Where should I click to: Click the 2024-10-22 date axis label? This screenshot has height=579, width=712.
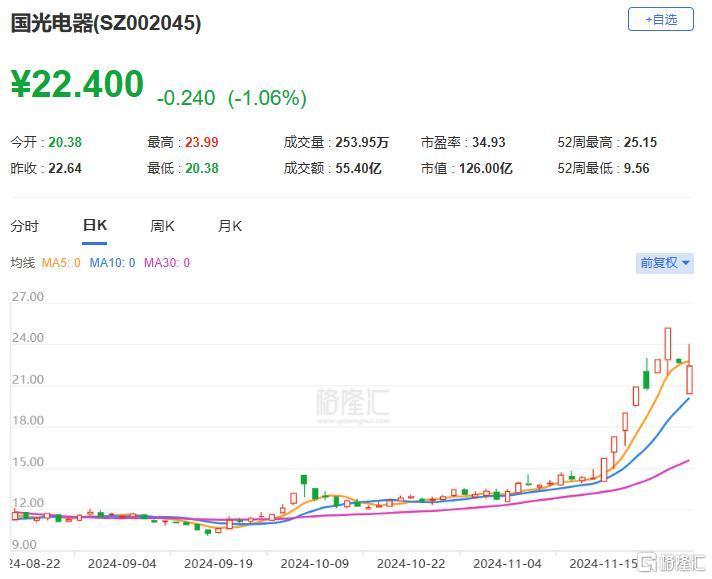411,564
